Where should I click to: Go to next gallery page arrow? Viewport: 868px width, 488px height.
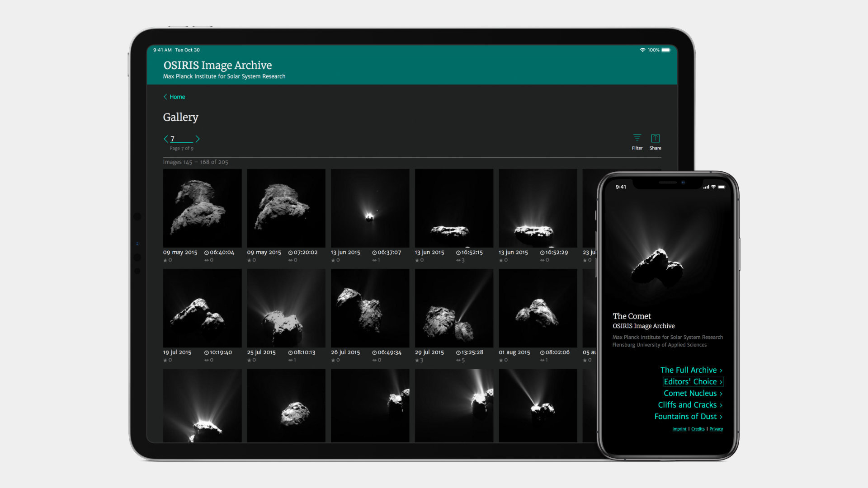coord(198,139)
